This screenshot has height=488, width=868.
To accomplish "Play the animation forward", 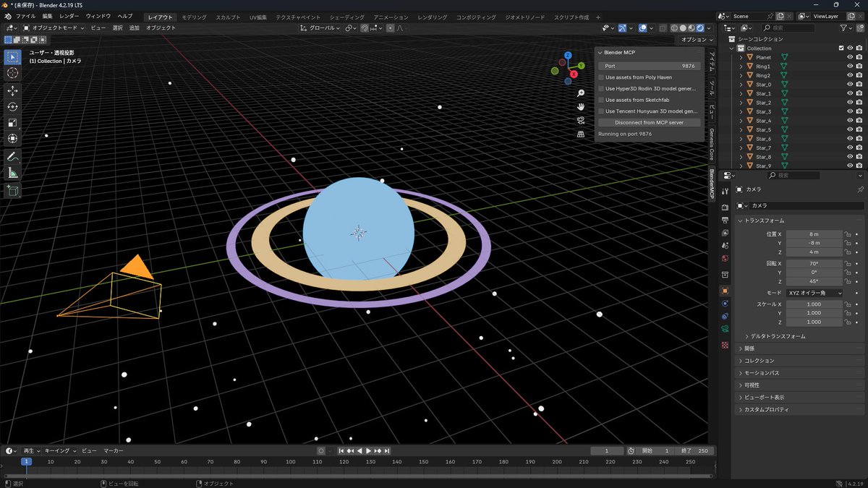I will tap(369, 450).
